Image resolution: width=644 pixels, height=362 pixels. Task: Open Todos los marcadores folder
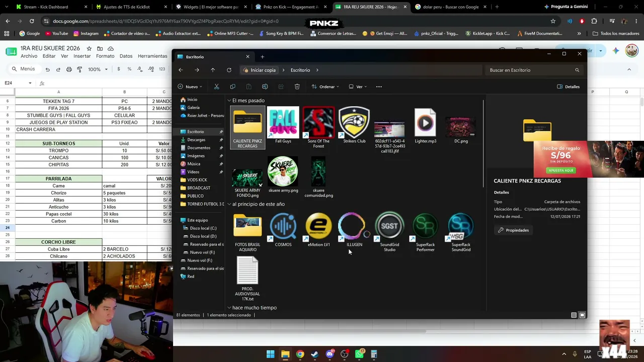coord(616,33)
